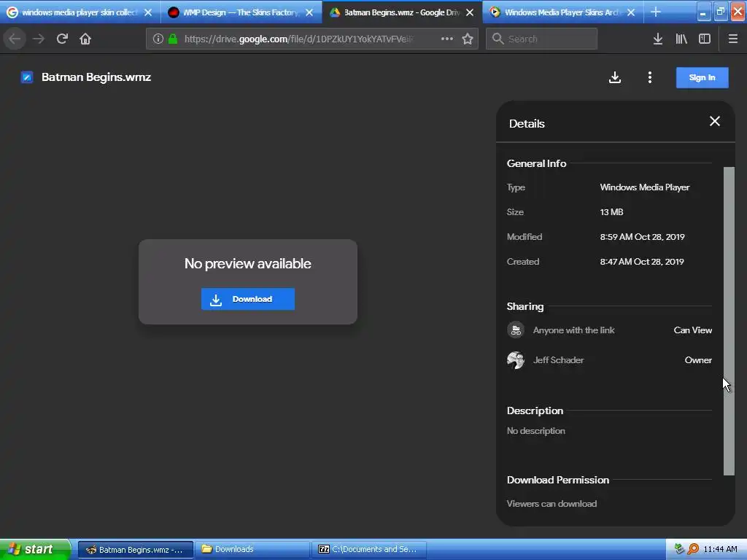Viewport: 747px width, 560px height.
Task: Click the Jeff Schader owner name
Action: click(x=558, y=360)
